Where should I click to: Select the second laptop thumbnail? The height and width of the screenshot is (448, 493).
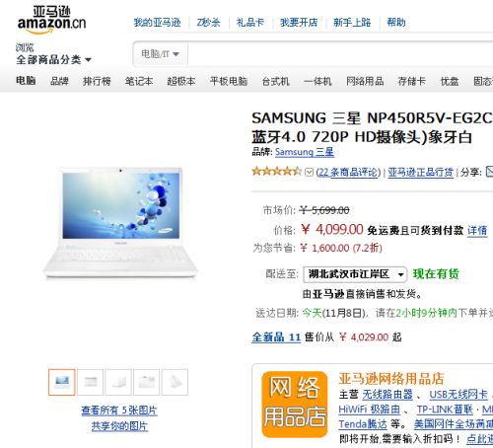point(90,382)
